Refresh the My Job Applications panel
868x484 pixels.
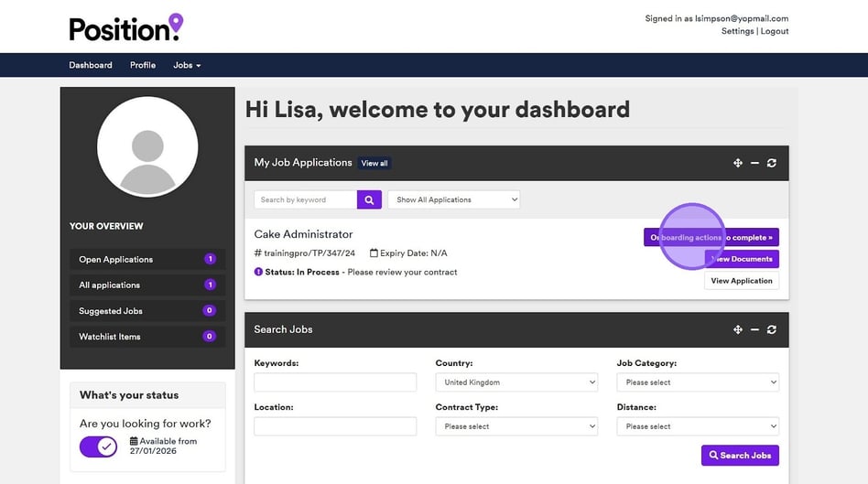772,163
